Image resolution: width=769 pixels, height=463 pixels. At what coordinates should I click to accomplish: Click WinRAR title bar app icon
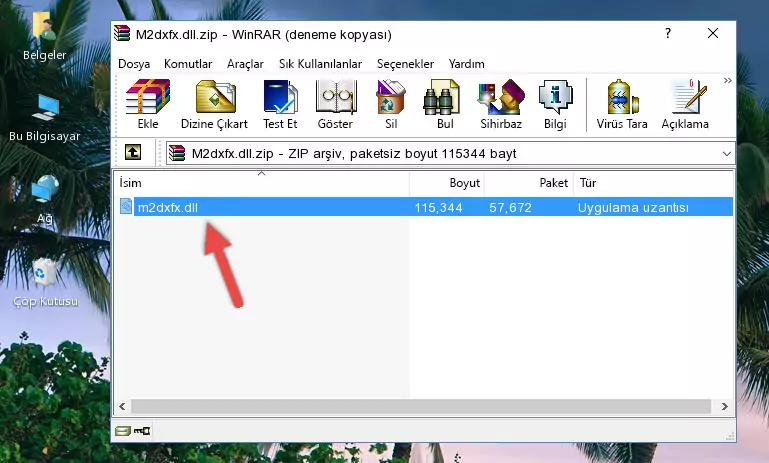coord(122,34)
